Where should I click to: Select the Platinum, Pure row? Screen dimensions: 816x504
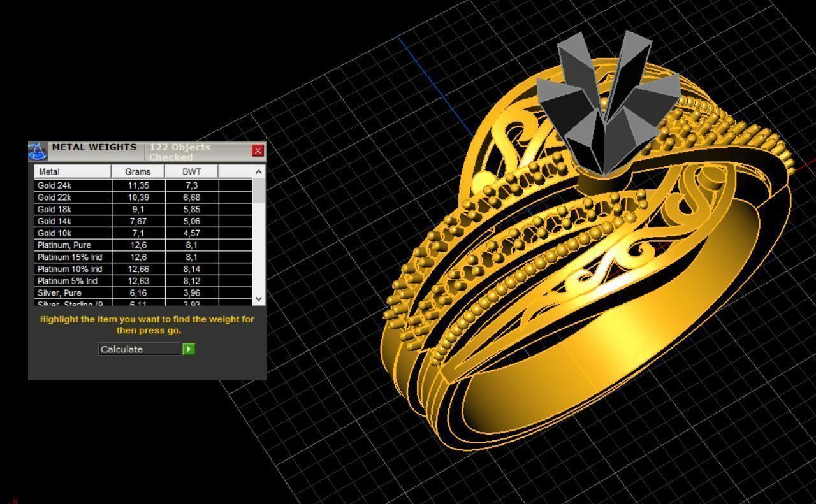(x=143, y=245)
